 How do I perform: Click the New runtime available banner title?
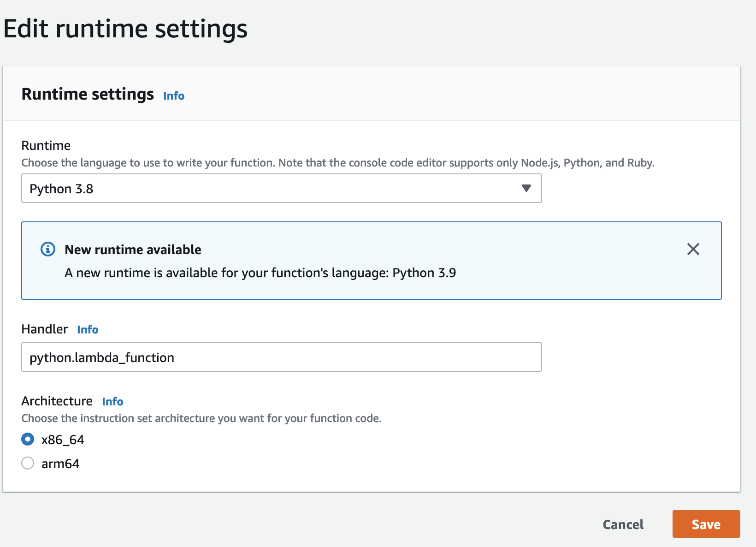pyautogui.click(x=133, y=250)
